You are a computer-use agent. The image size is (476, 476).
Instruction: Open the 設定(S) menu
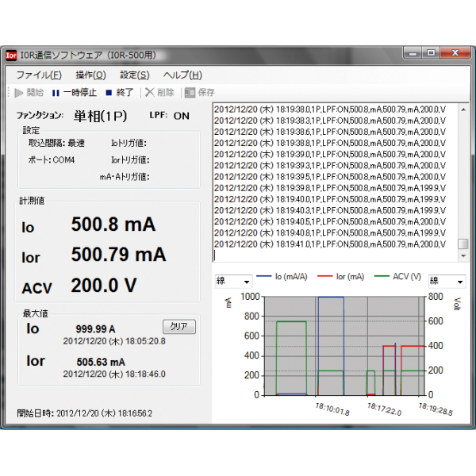135,75
